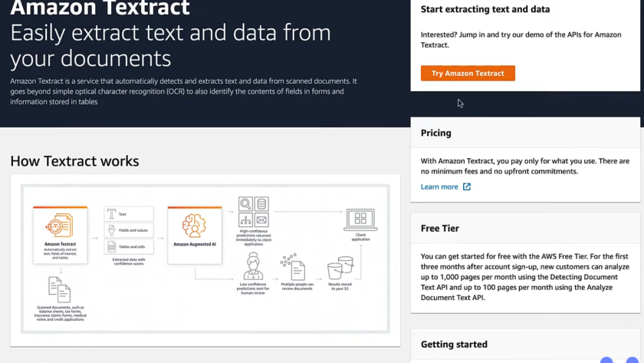The width and height of the screenshot is (644, 363).
Task: Click the Pricing section heading
Action: [435, 133]
